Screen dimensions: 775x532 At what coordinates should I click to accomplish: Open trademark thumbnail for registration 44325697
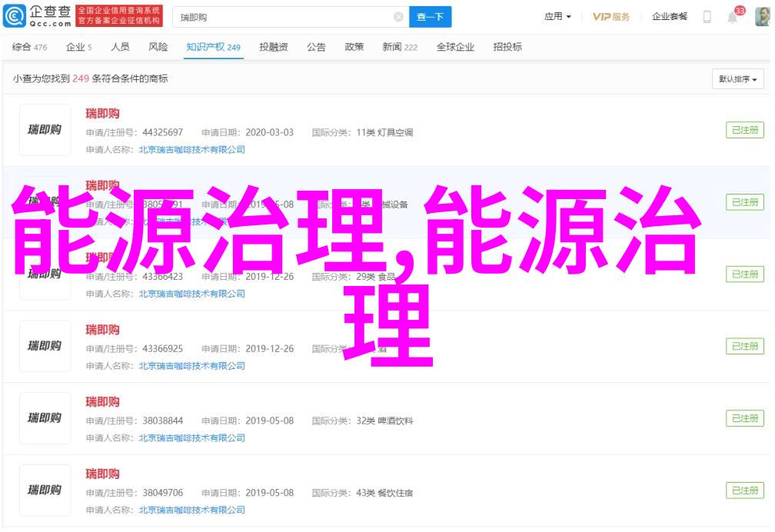[x=45, y=130]
